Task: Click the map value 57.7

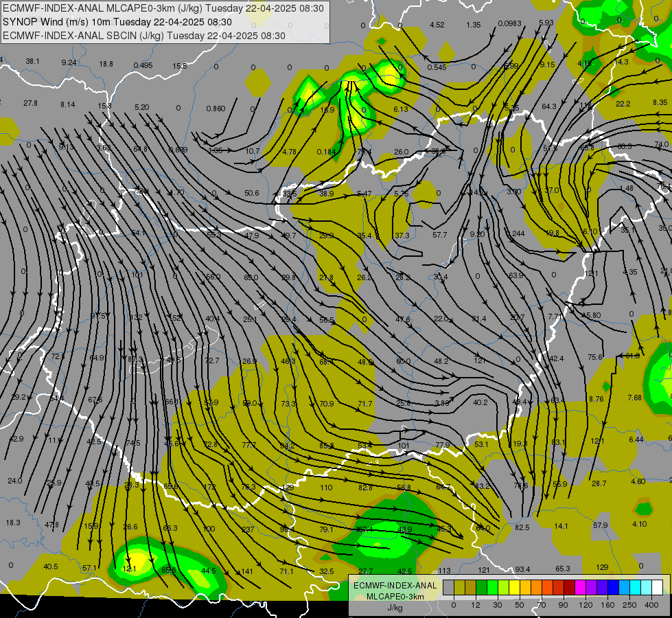Action: [x=440, y=235]
